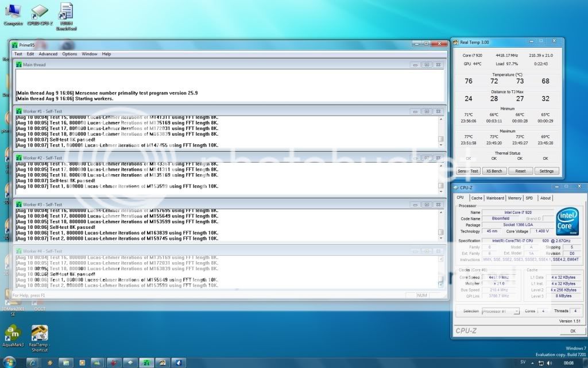The image size is (588, 368).
Task: Click the '1.400 V' Core Voltage value
Action: tap(542, 231)
